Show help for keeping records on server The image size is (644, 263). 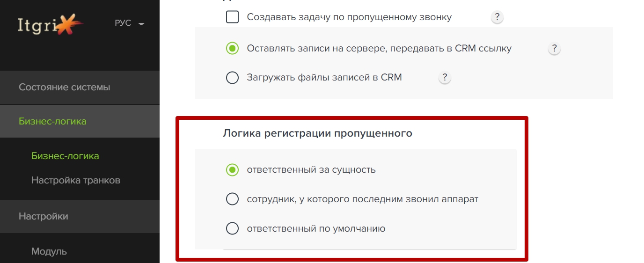coord(554,48)
